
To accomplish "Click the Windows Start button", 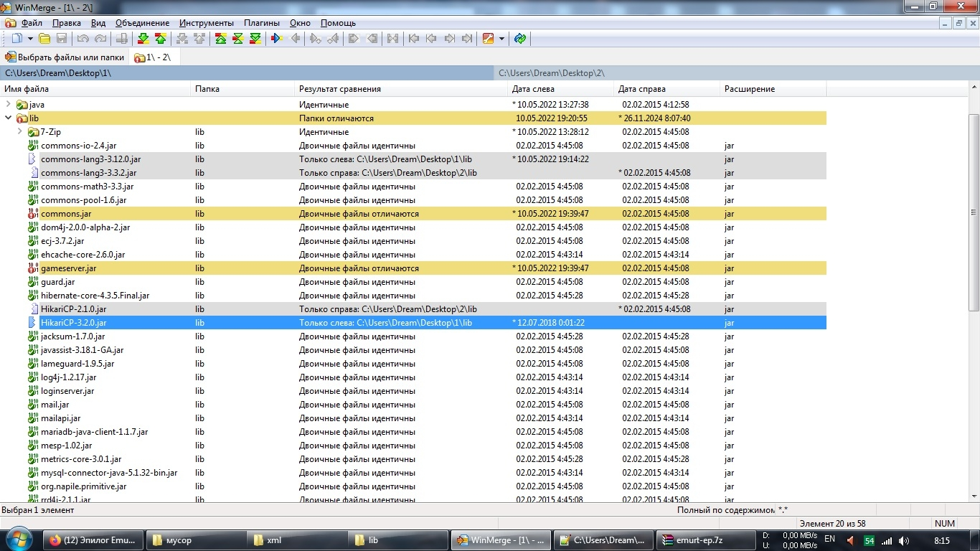I will (x=19, y=540).
